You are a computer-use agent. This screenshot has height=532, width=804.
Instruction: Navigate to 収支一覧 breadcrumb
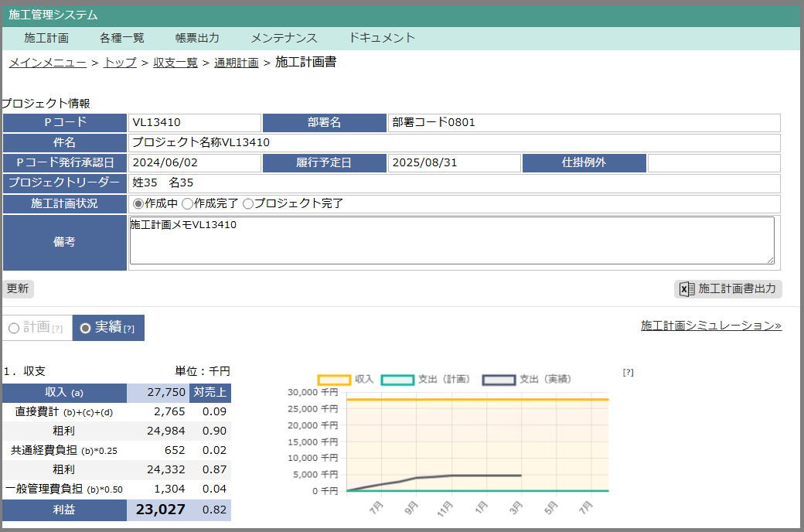click(x=175, y=63)
